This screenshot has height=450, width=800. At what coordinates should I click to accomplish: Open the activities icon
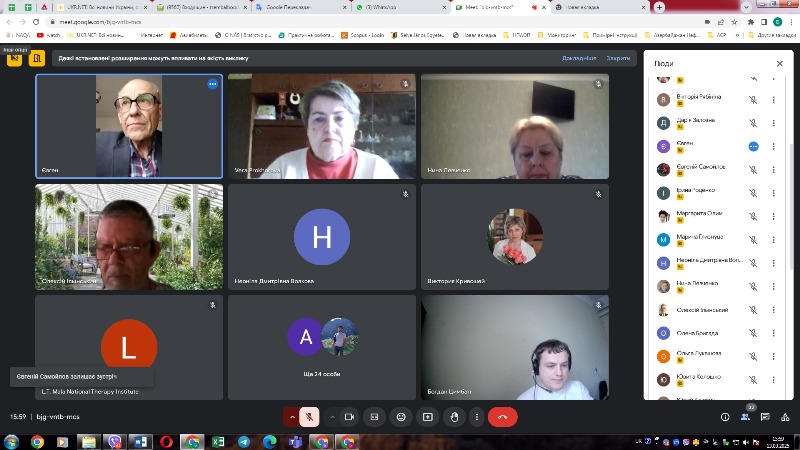tap(785, 417)
